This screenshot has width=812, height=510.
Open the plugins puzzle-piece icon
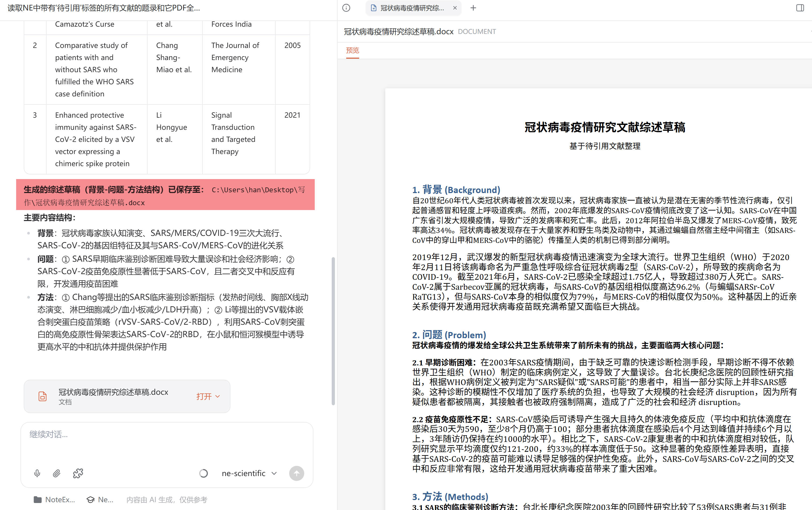(78, 473)
